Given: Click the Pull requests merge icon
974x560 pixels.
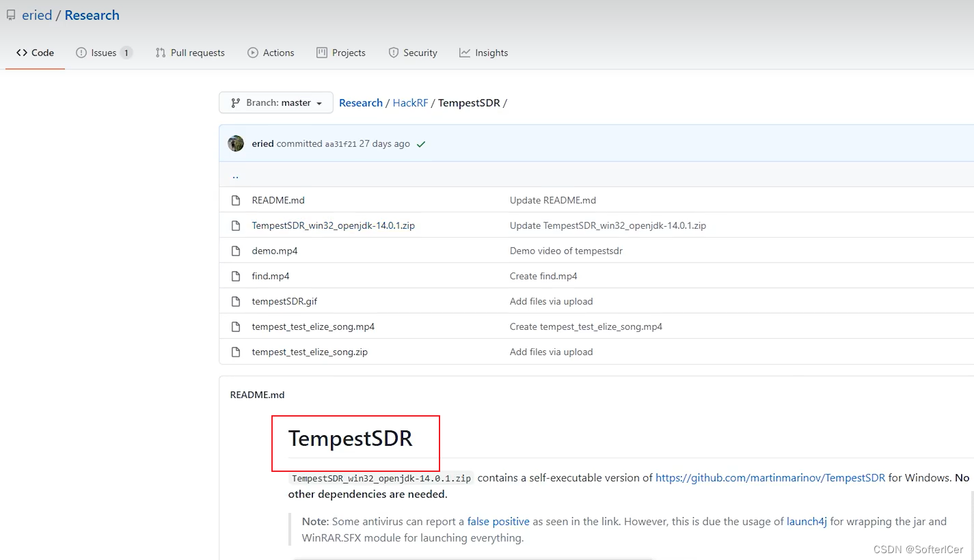Looking at the screenshot, I should (x=161, y=52).
